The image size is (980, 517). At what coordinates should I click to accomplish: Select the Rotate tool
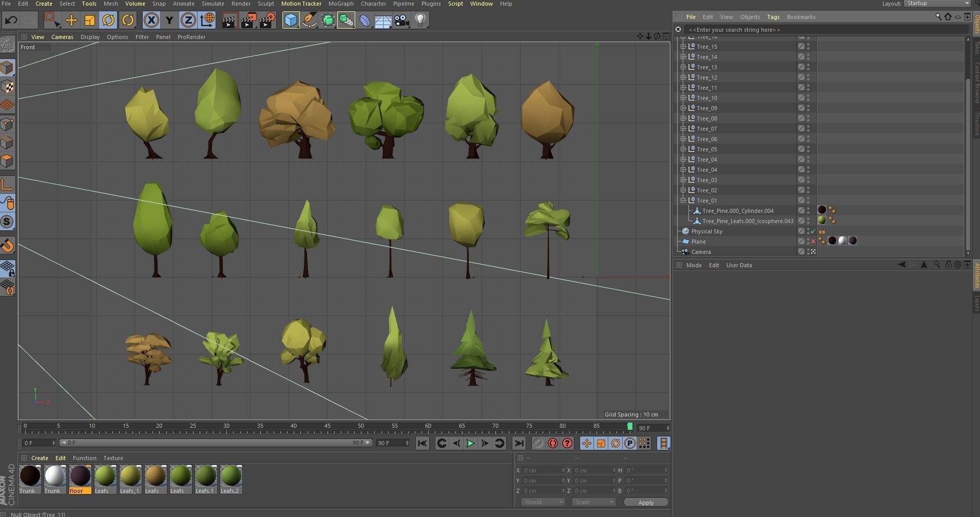(x=108, y=21)
